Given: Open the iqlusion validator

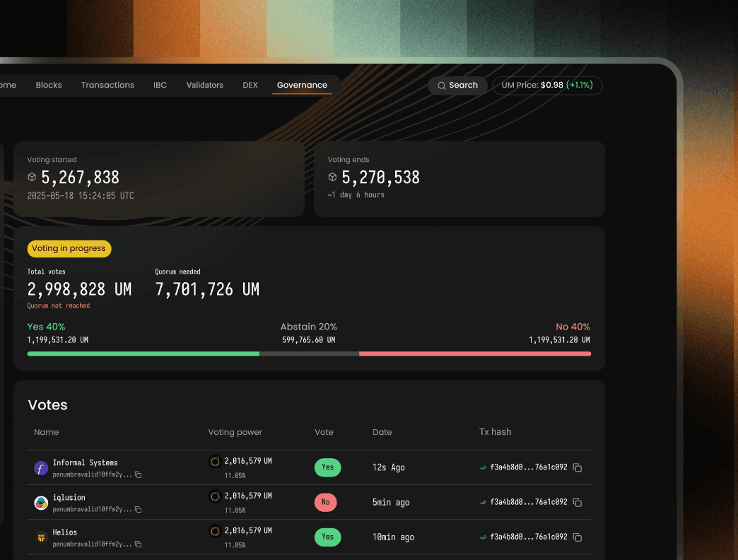Looking at the screenshot, I should coord(69,497).
